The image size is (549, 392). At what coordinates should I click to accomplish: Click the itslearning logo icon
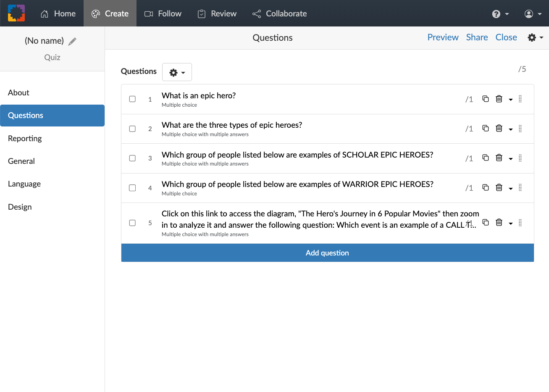16,13
